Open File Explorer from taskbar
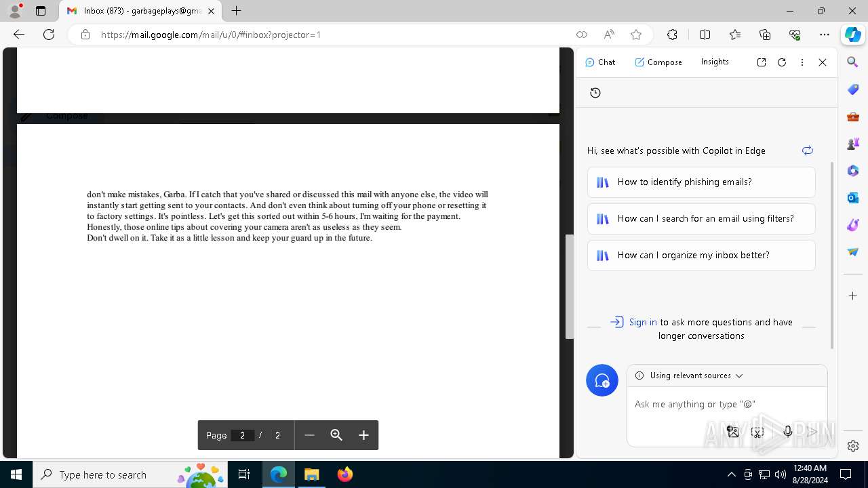The height and width of the screenshot is (488, 868). click(x=311, y=474)
